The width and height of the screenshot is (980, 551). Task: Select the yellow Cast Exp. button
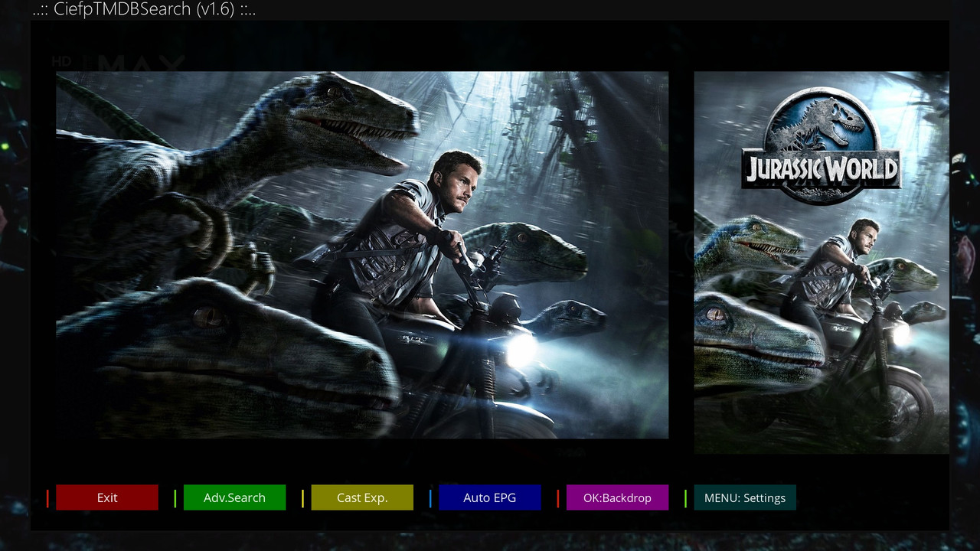click(362, 497)
